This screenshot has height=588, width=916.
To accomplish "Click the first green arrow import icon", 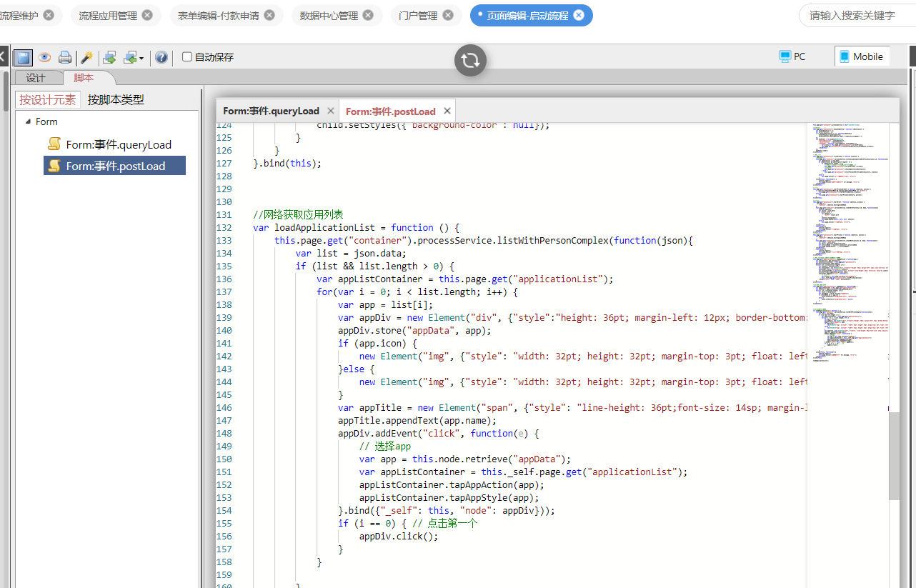I will pos(109,57).
